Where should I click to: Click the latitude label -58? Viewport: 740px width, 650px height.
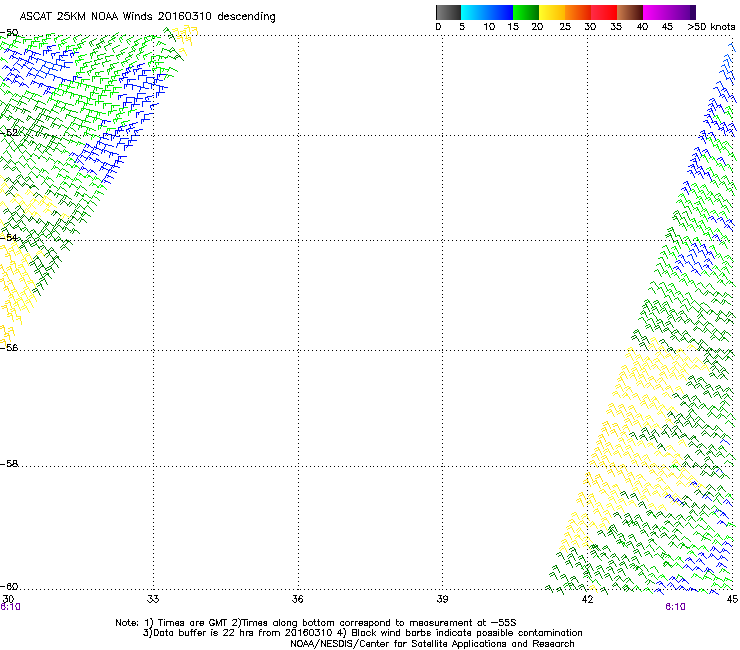[x=9, y=464]
